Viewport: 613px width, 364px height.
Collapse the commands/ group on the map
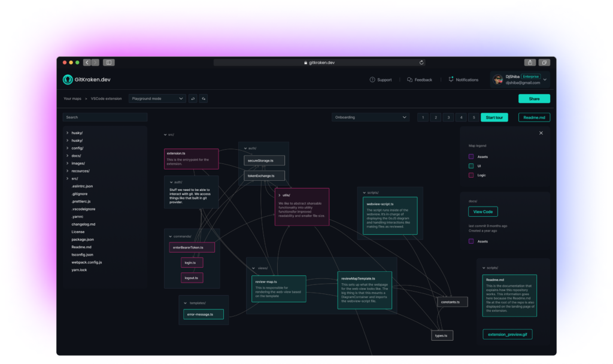[171, 236]
